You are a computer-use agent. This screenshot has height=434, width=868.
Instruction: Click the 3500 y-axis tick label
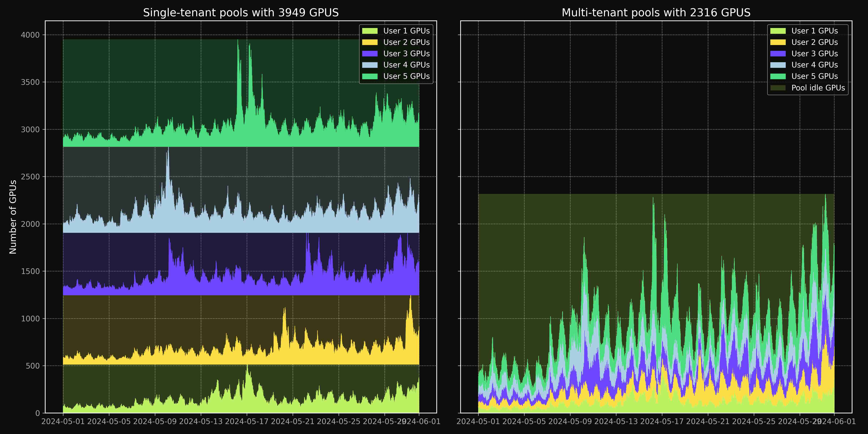(x=30, y=82)
